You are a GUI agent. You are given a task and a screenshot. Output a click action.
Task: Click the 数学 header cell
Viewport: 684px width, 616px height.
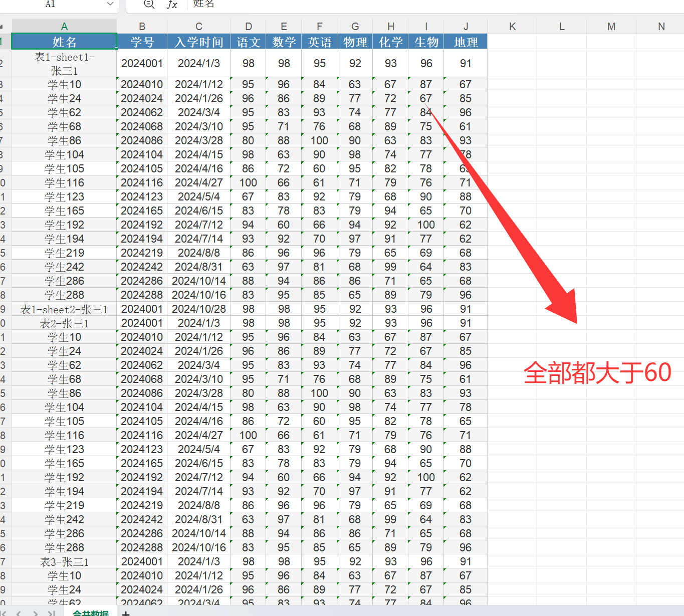pyautogui.click(x=284, y=42)
